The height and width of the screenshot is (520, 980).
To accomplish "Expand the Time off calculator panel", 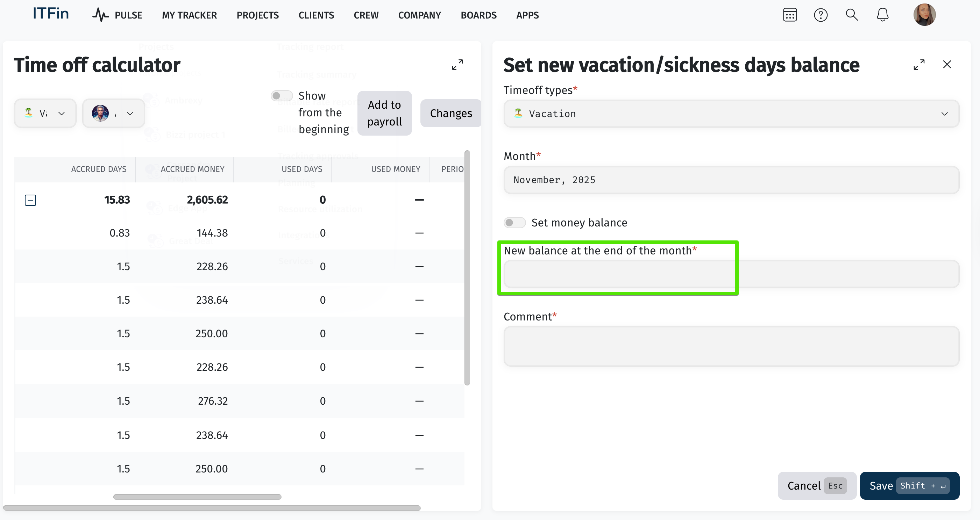I will pos(457,65).
